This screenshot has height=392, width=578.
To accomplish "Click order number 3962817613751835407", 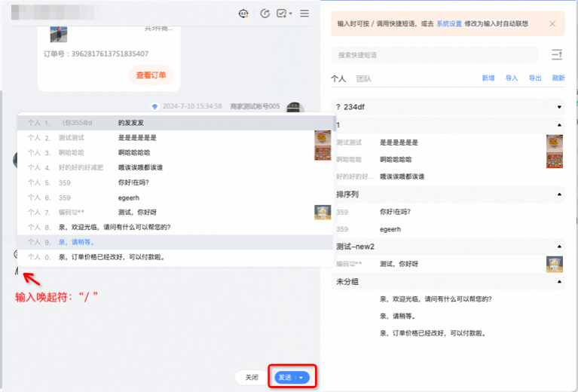I will 110,54.
